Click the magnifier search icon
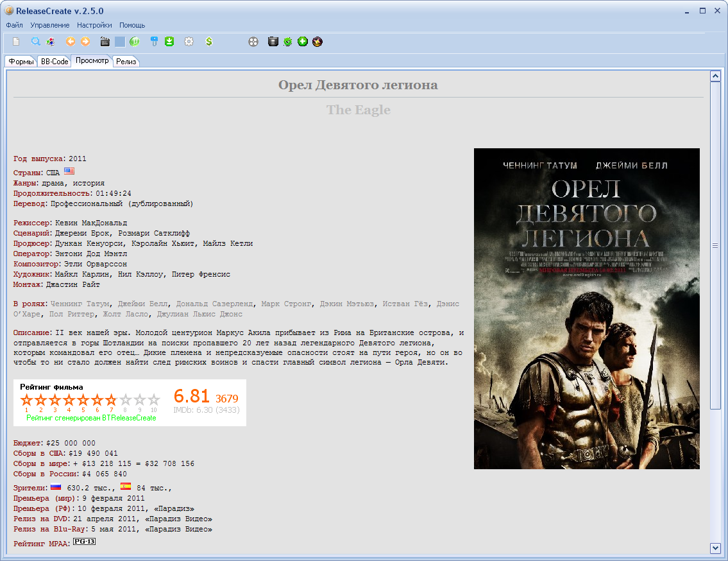 36,42
